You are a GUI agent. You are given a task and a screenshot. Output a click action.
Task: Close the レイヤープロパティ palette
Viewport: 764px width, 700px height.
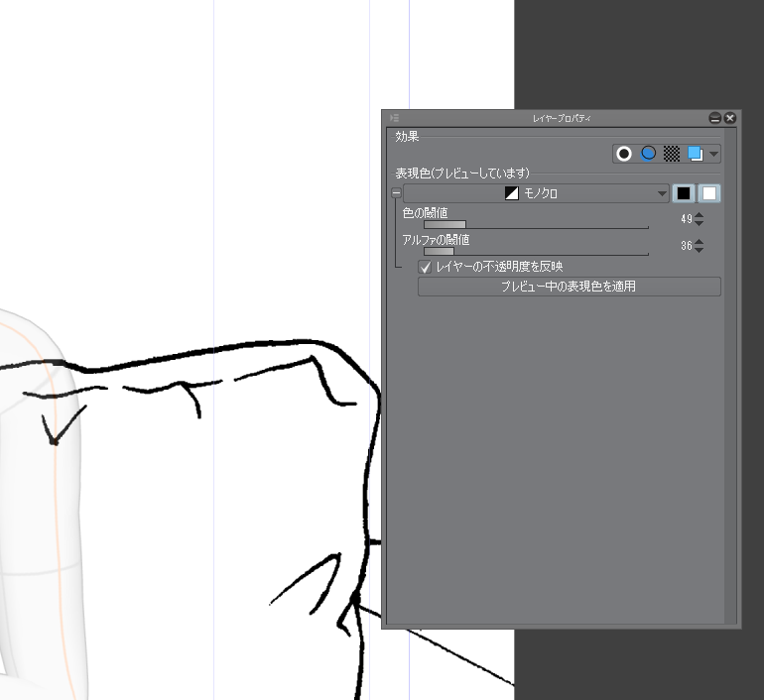[730, 118]
